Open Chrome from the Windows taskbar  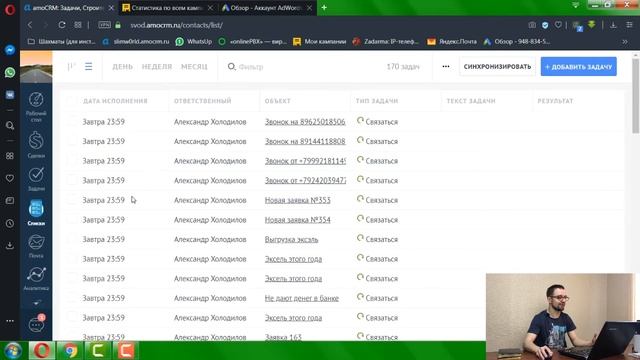pos(70,351)
